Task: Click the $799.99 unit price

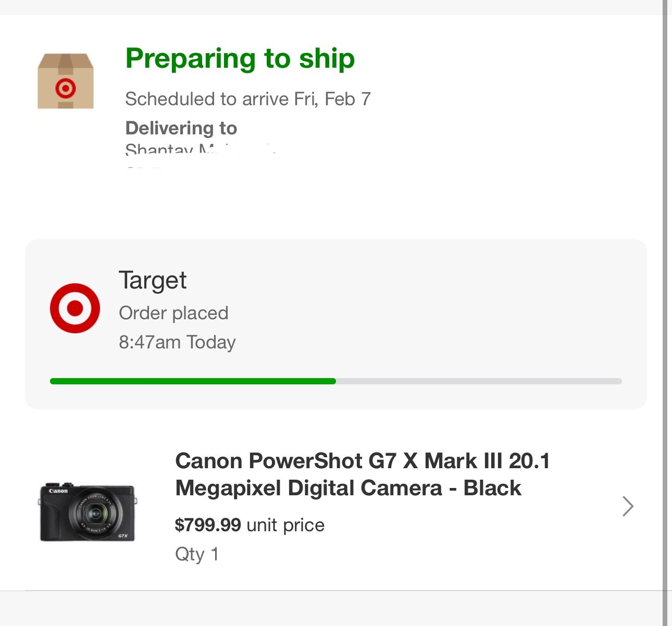Action: 208,525
